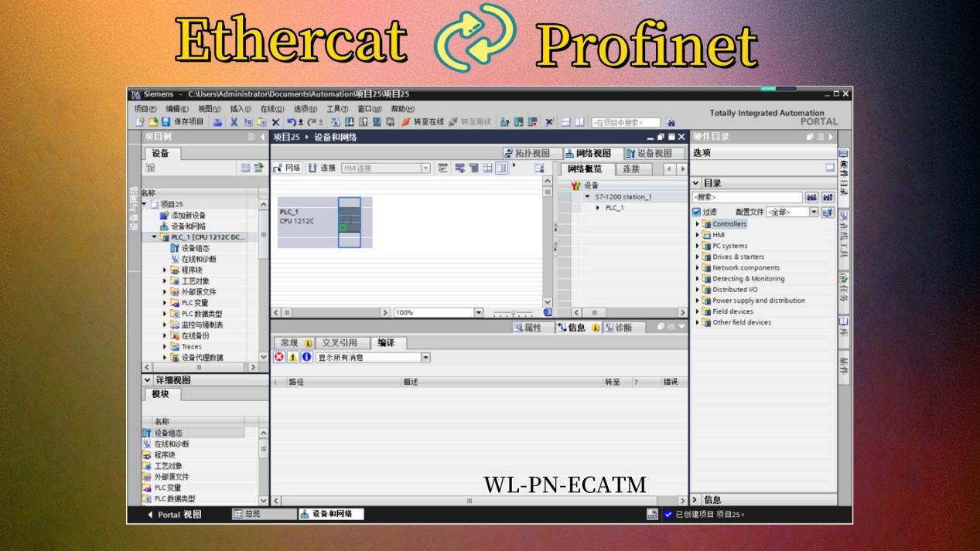Screen dimensions: 980x551
Task: Open the 在线 menu
Action: (x=272, y=109)
